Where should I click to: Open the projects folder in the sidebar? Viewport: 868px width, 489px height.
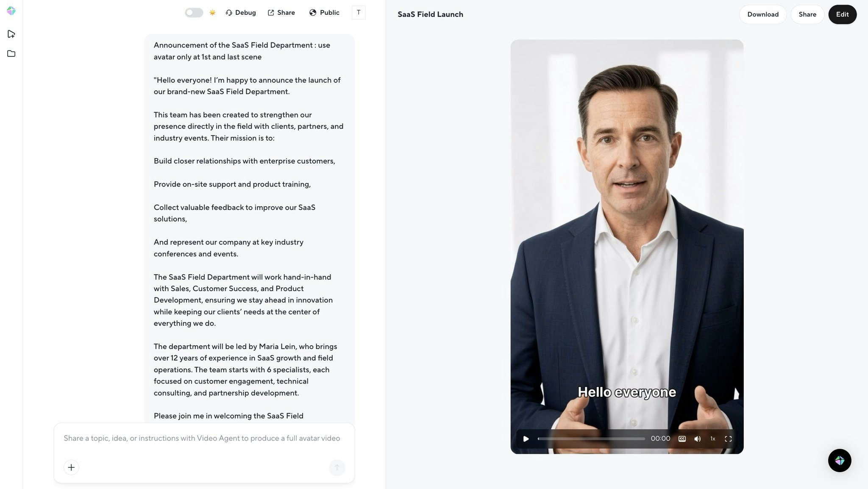pyautogui.click(x=11, y=53)
